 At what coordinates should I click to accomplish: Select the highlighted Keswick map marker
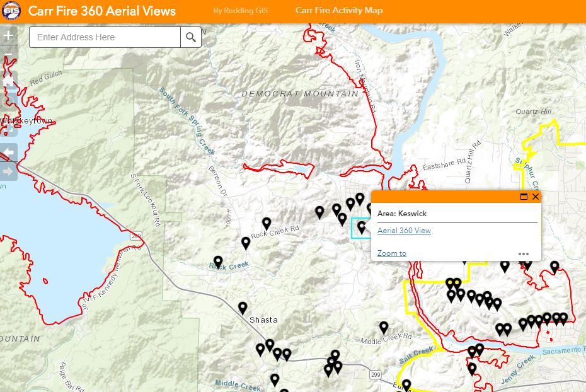(x=362, y=227)
